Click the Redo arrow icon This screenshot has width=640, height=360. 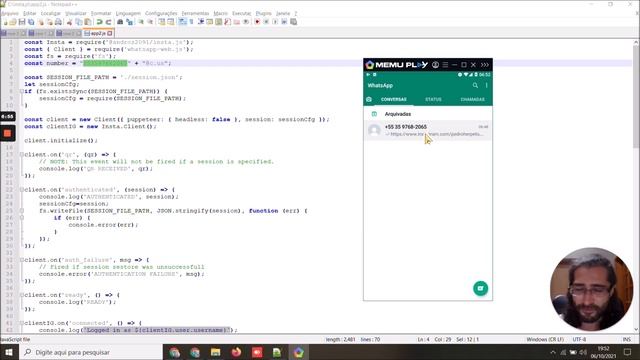coord(108,22)
